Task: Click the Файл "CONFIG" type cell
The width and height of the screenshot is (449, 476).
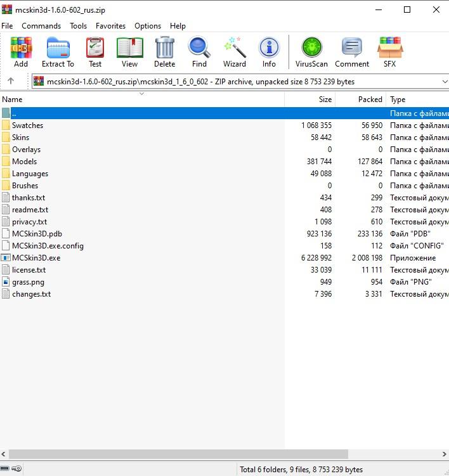Action: click(417, 245)
